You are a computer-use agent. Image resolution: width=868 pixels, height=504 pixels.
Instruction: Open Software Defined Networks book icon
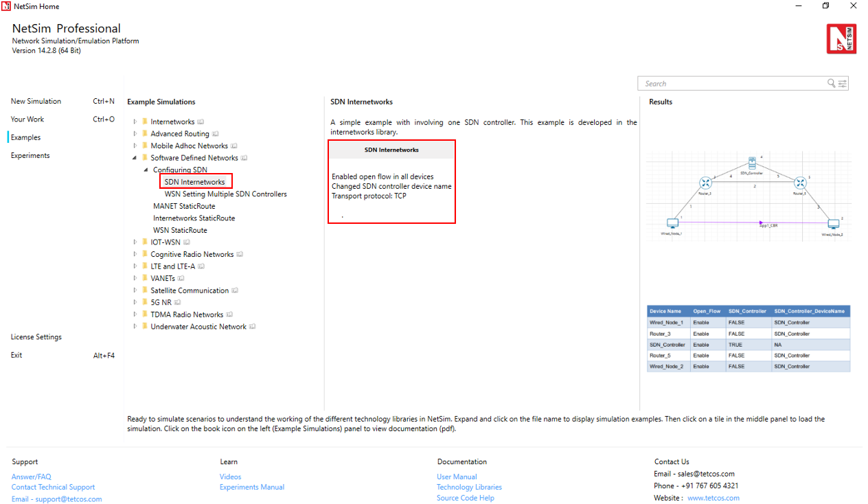pyautogui.click(x=244, y=158)
